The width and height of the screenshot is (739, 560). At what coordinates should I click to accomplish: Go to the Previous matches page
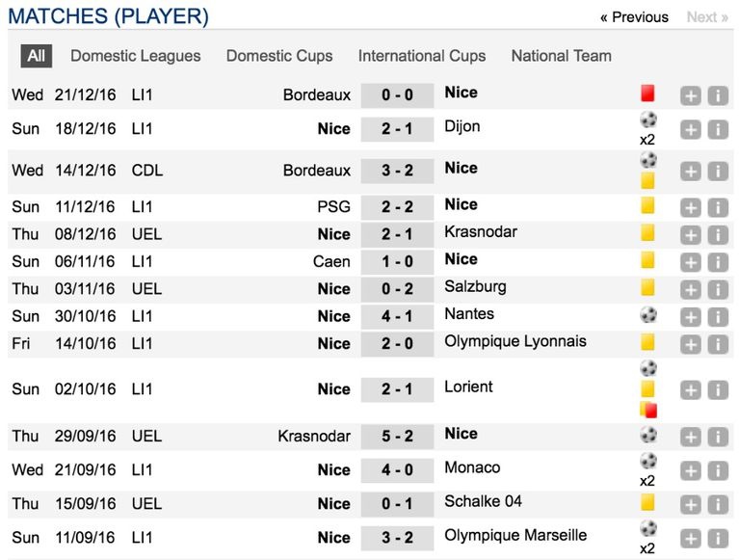click(634, 17)
